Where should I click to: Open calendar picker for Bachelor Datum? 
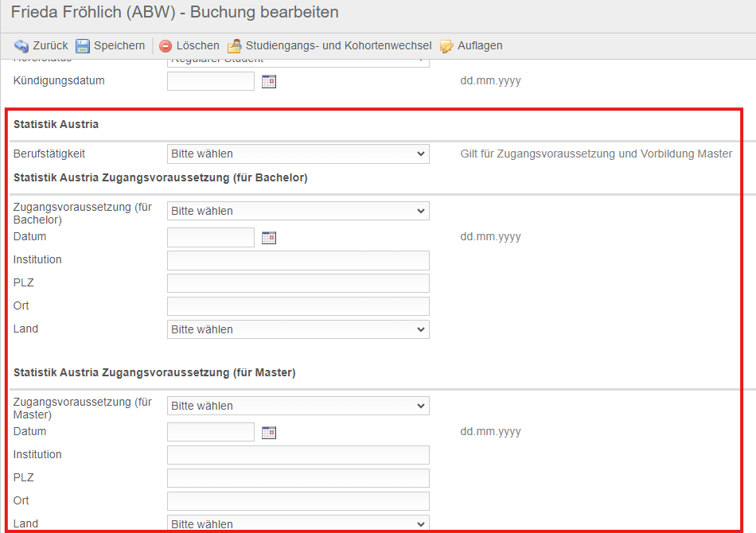269,238
